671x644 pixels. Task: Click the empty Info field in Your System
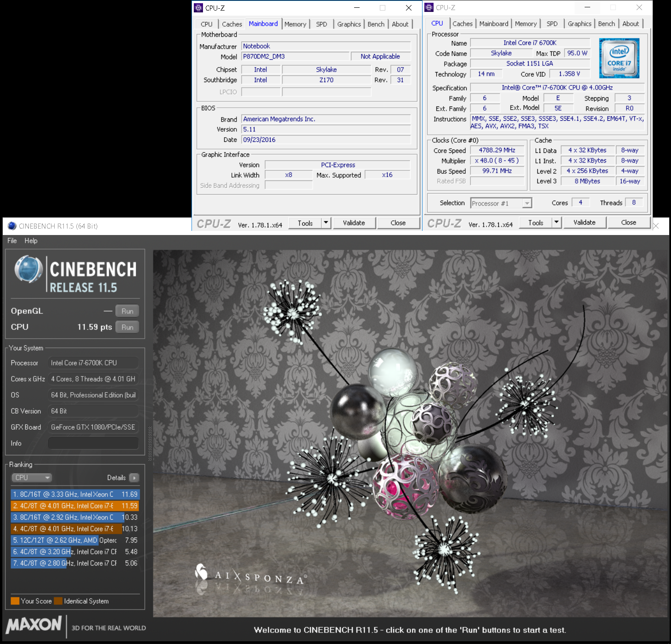93,443
